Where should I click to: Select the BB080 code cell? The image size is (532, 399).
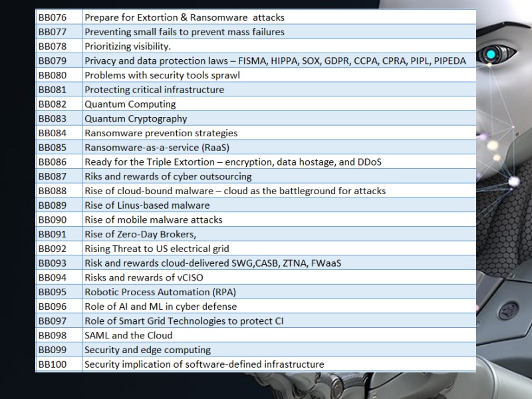[x=53, y=75]
